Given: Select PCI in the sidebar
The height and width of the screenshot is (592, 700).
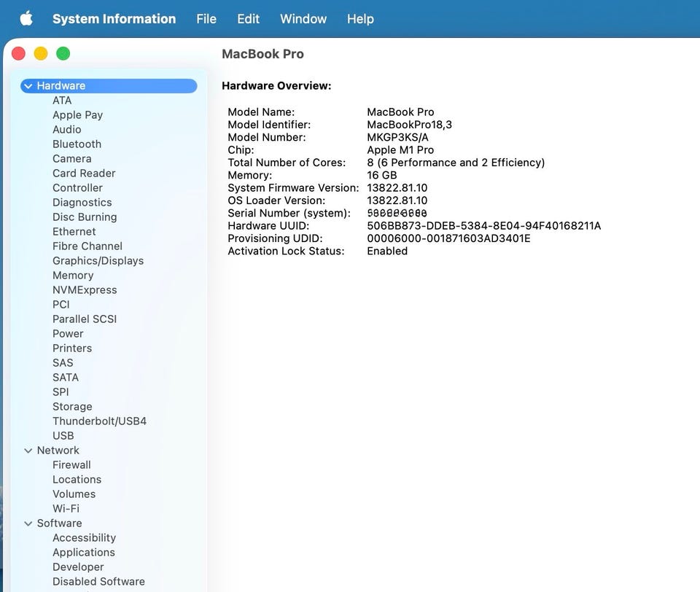Looking at the screenshot, I should 61,305.
